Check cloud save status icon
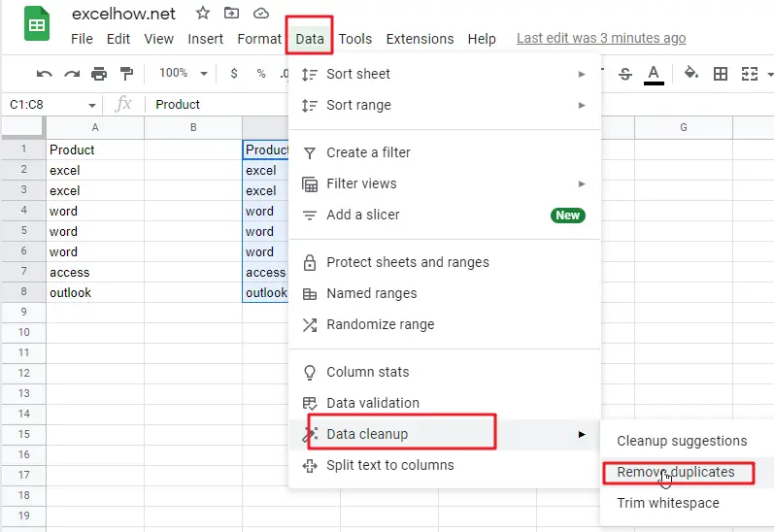The image size is (774, 532). coord(261,14)
